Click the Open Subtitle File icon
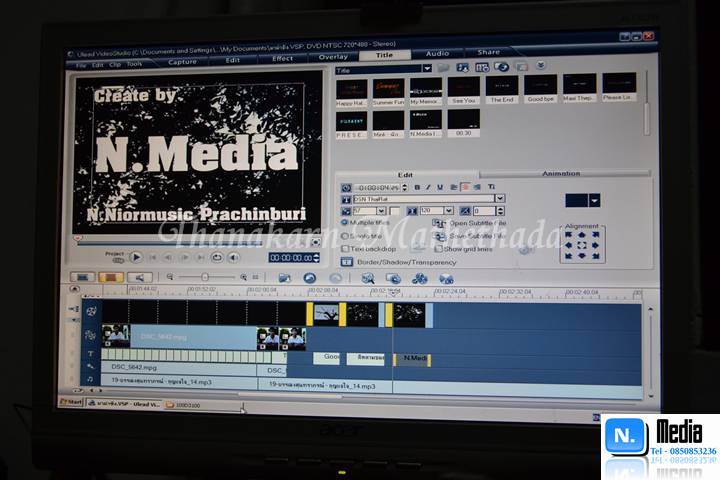This screenshot has height=480, width=720. click(439, 223)
